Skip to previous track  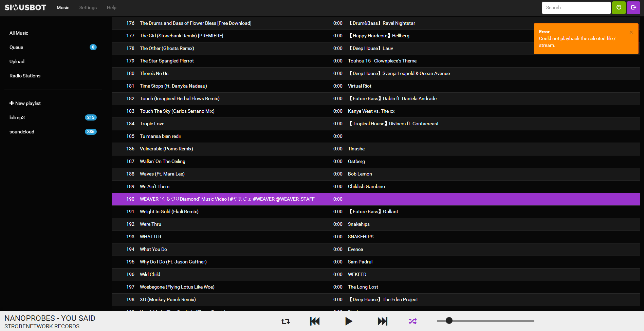pyautogui.click(x=315, y=321)
